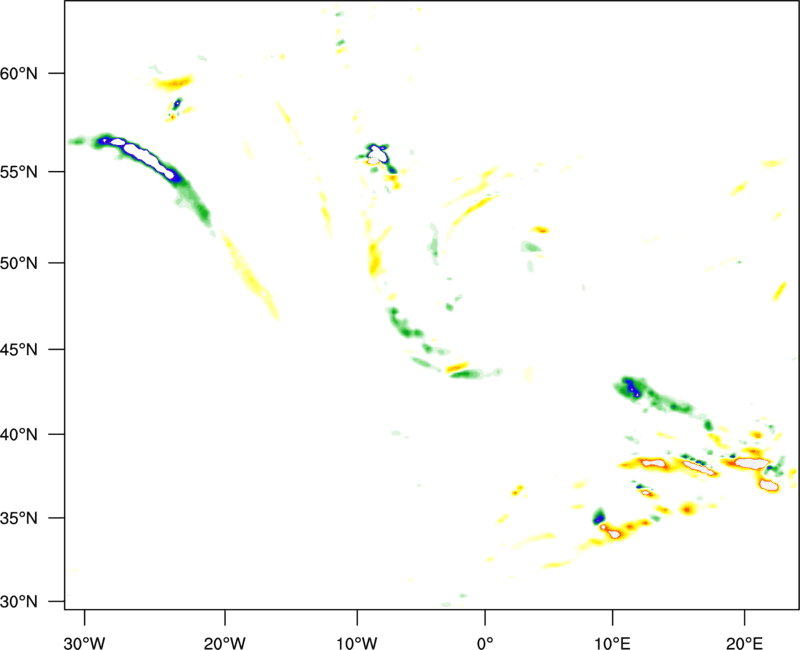This screenshot has height=650, width=800.
Task: Click the 10°W longitude label
Action: (x=357, y=643)
